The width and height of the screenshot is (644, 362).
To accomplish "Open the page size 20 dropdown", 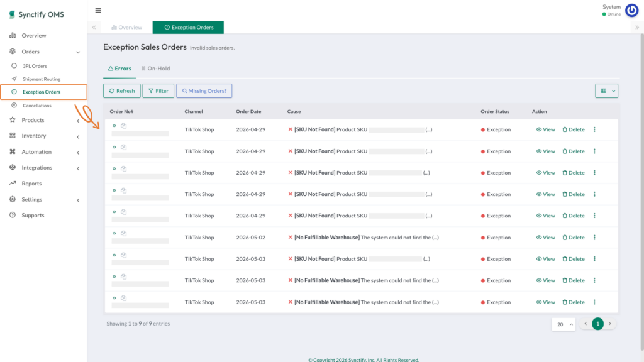I will tap(563, 324).
